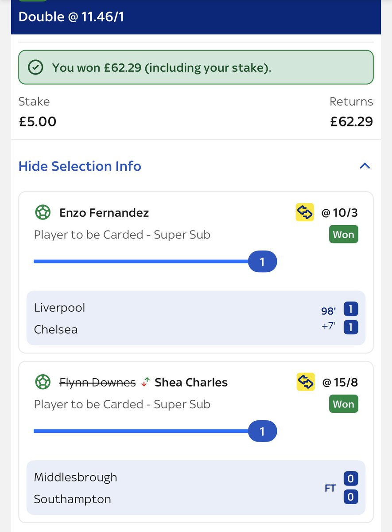The image size is (392, 532).
Task: Open the Middlesbrough vs Southampton match panel
Action: [x=196, y=488]
